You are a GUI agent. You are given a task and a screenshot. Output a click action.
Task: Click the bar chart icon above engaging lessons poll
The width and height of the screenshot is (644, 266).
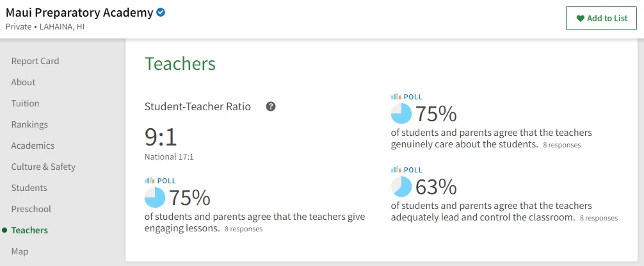coord(150,181)
